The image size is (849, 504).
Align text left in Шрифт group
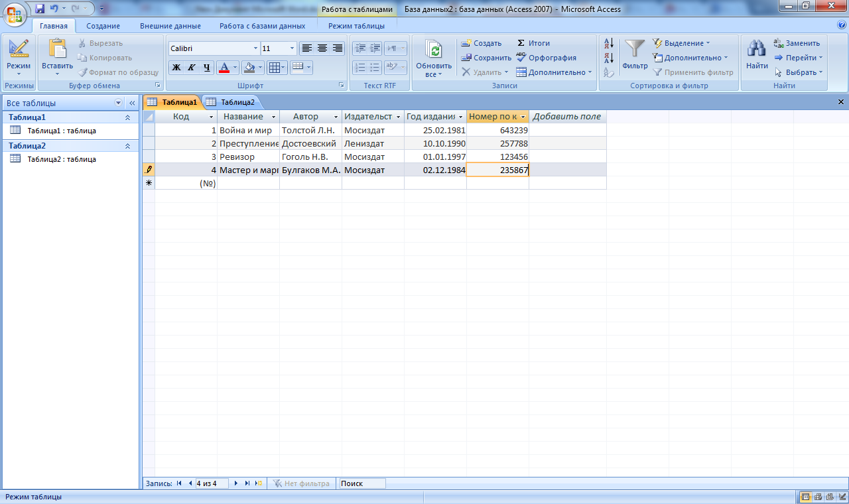(x=306, y=48)
